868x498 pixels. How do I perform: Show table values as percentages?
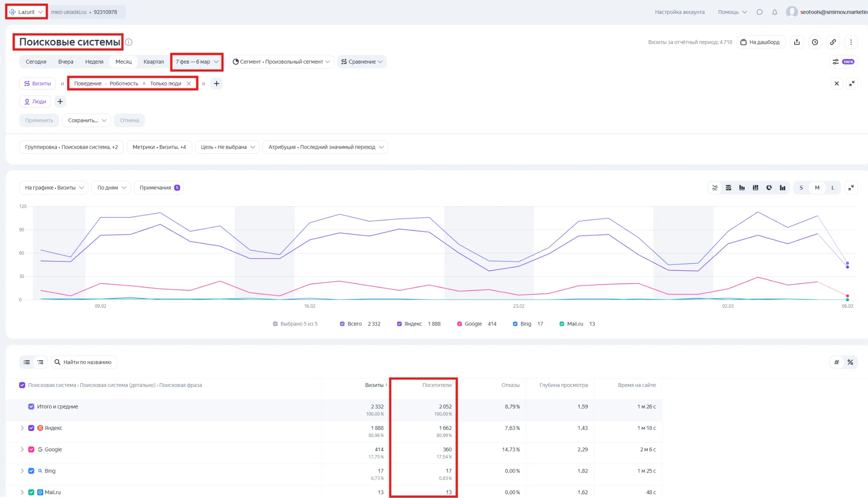click(850, 362)
